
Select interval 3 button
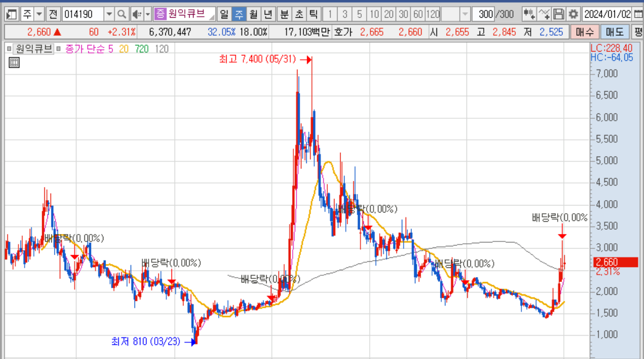[344, 14]
